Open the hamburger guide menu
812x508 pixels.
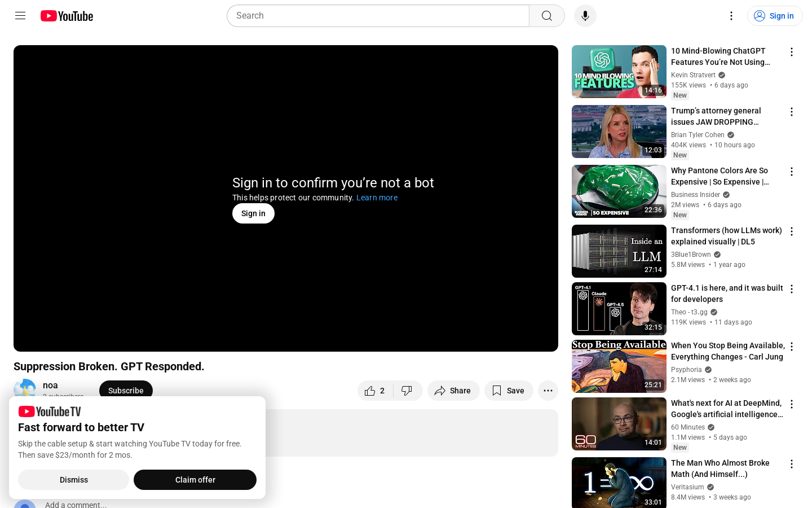(x=20, y=16)
